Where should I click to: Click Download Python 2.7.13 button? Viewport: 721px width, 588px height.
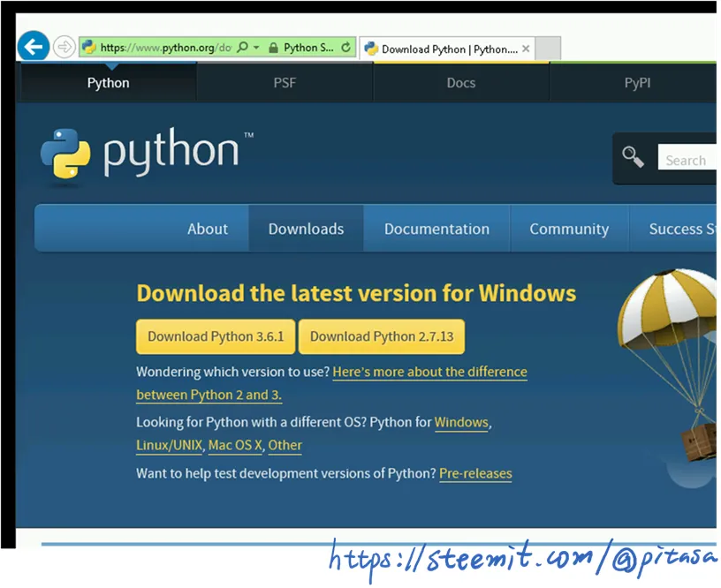(382, 336)
